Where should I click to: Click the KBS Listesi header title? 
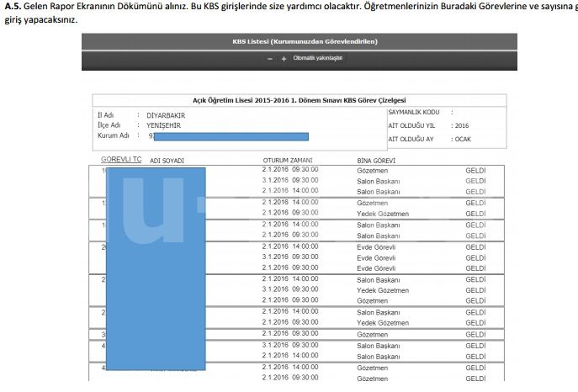tap(305, 41)
